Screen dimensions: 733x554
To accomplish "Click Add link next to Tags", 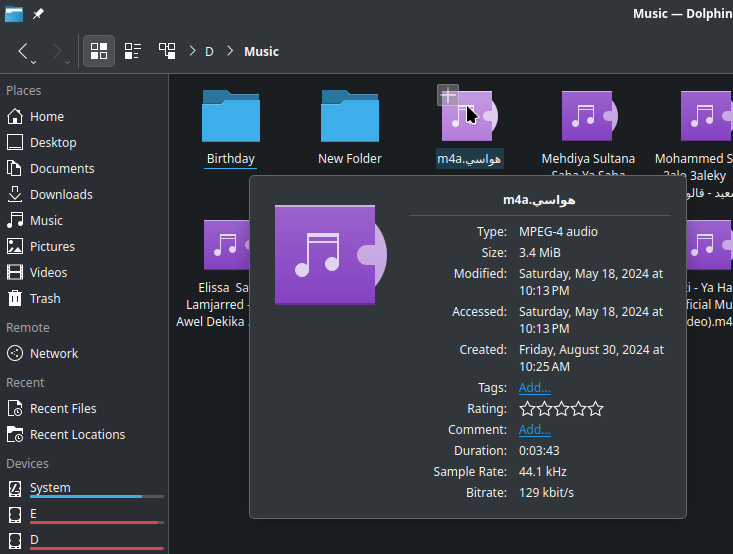I will click(535, 388).
